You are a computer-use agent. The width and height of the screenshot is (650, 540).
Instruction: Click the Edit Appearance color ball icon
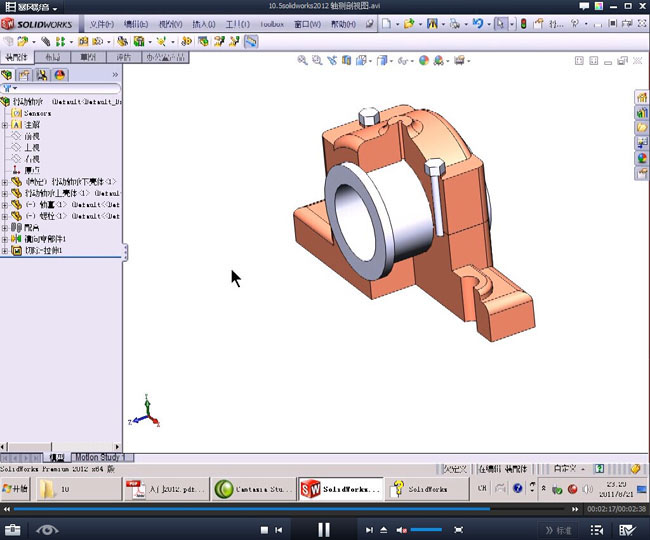click(424, 61)
